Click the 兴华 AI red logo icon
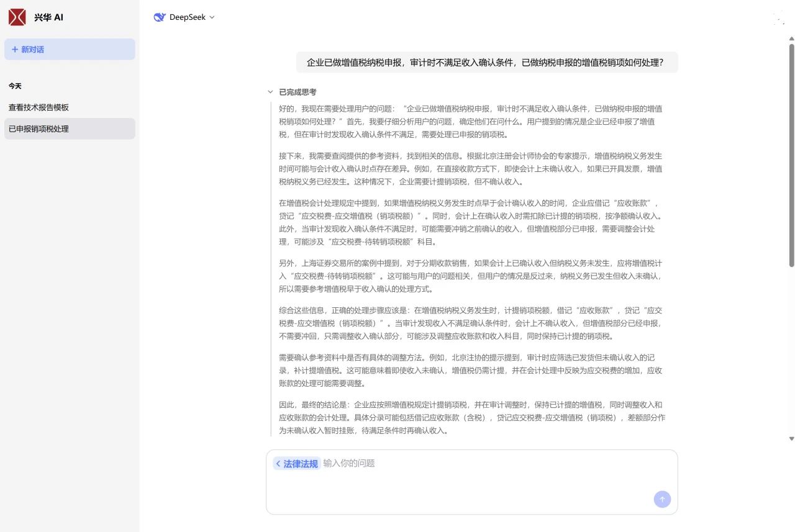795x532 pixels. [x=17, y=17]
